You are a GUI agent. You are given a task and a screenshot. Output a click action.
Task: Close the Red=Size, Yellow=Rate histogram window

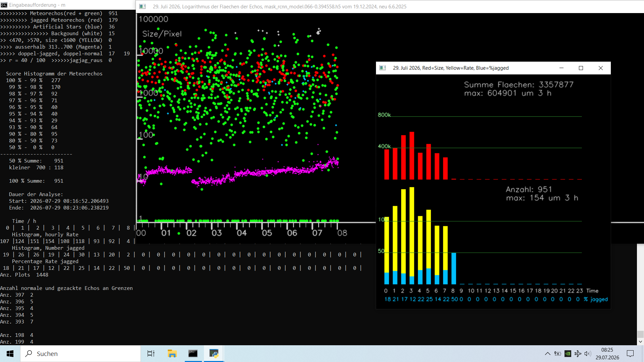pyautogui.click(x=601, y=68)
